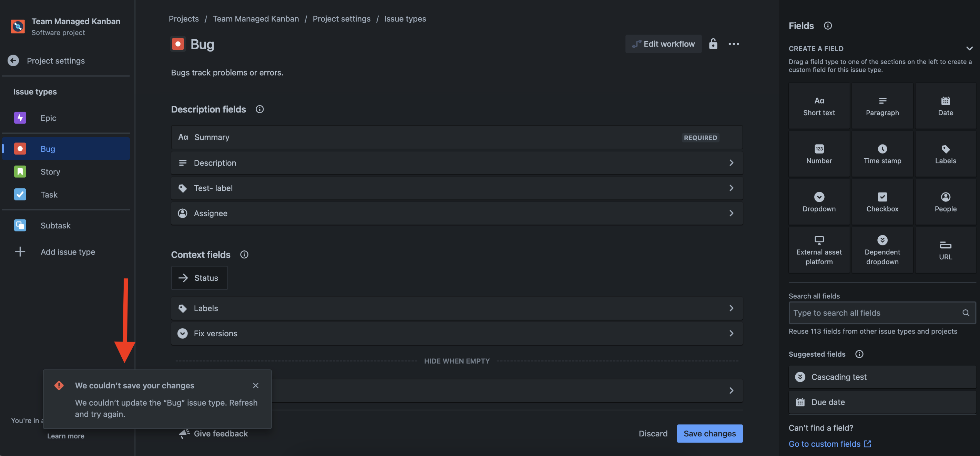The image size is (980, 456).
Task: Select the Checkbox field type
Action: pos(882,202)
